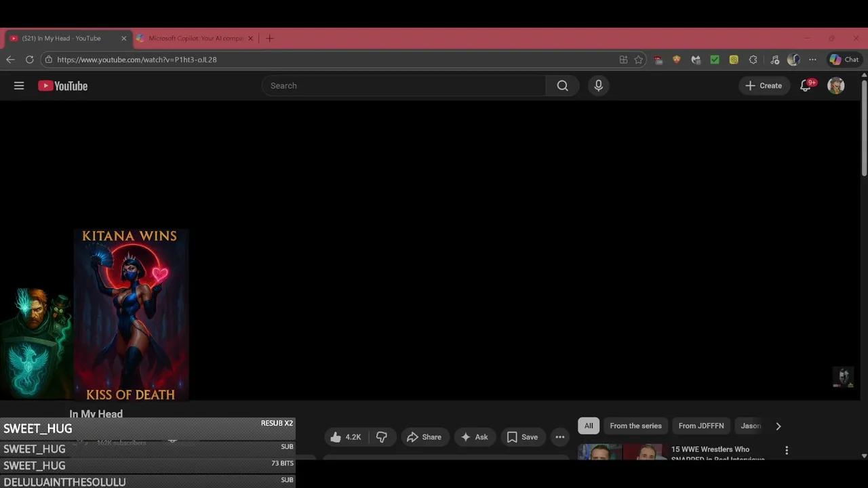Screen dimensions: 868x488
Task: Click the page vertical scrollbar thumb
Action: pos(864,127)
